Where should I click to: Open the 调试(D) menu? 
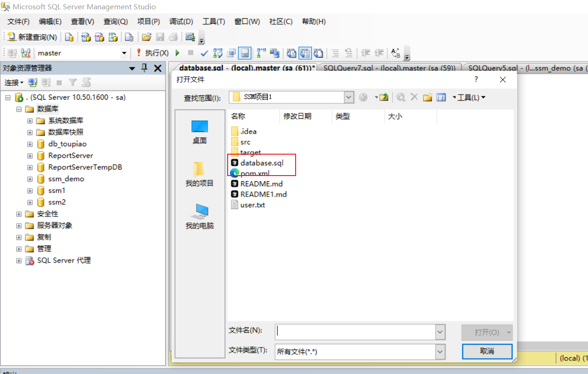[x=181, y=21]
